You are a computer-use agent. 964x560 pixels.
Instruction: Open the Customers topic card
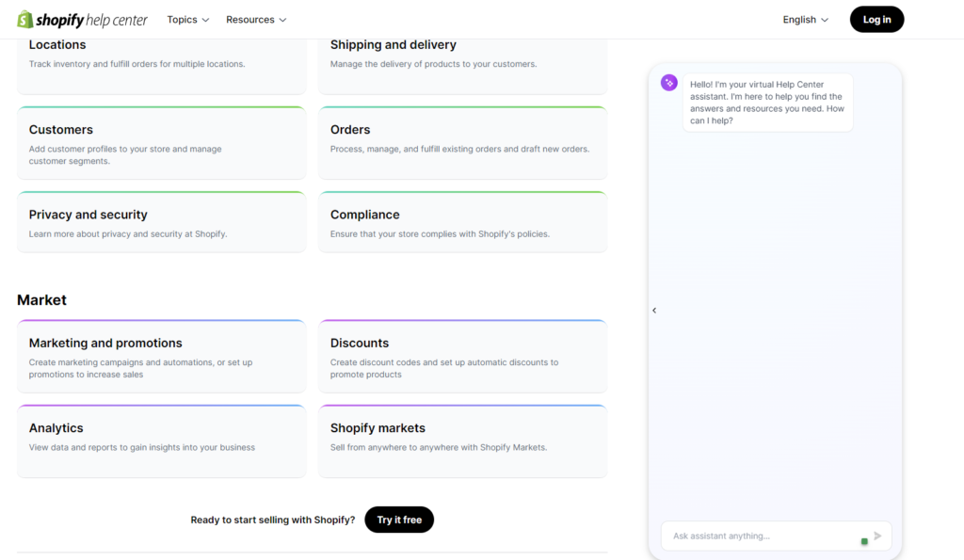coord(161,143)
